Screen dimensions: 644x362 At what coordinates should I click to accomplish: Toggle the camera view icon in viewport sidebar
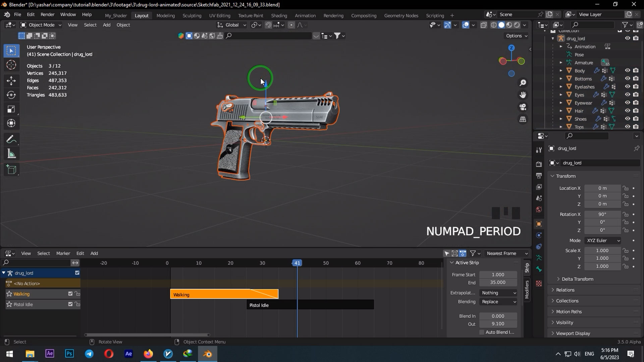pyautogui.click(x=523, y=107)
